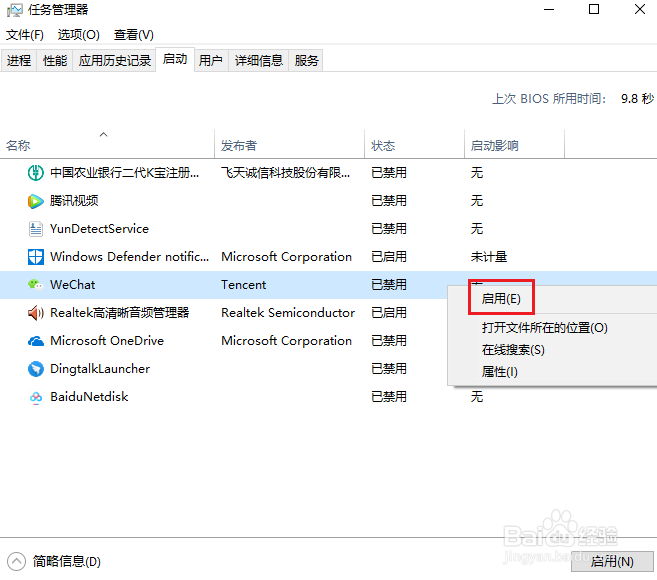Screen dimensions: 657x580
Task: Open the 文件(F) menu
Action: click(25, 35)
